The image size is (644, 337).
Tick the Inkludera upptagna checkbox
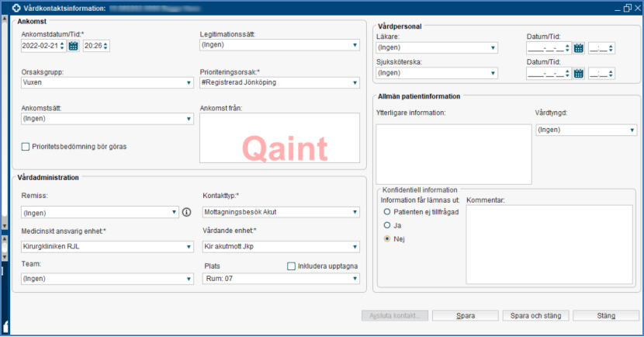292,266
